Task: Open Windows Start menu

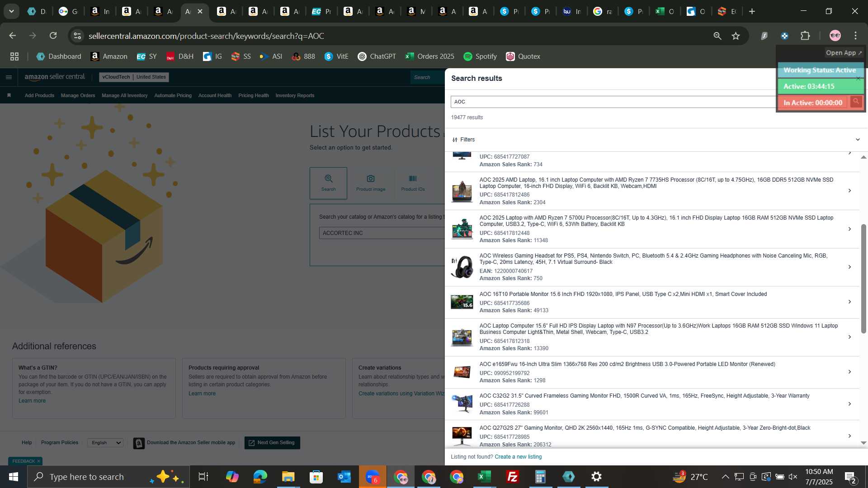Action: [14, 477]
